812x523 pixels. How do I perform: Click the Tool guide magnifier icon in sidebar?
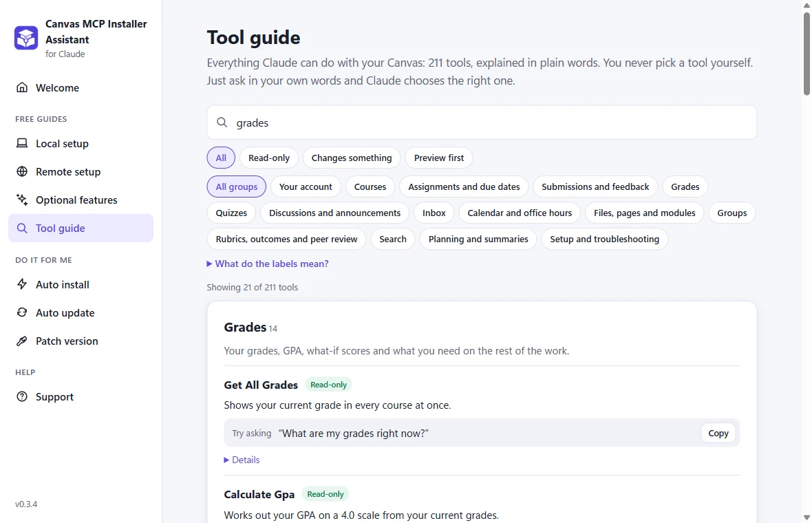coord(22,228)
